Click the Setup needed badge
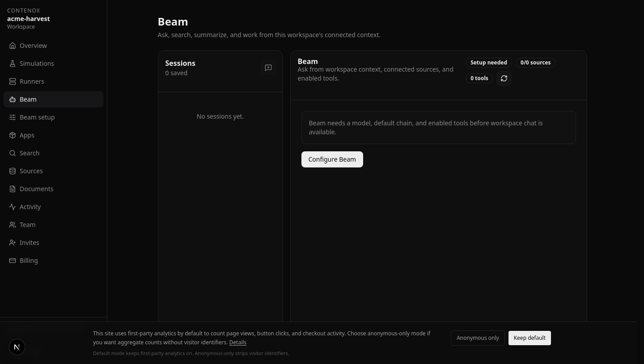This screenshot has height=364, width=644. pyautogui.click(x=489, y=63)
